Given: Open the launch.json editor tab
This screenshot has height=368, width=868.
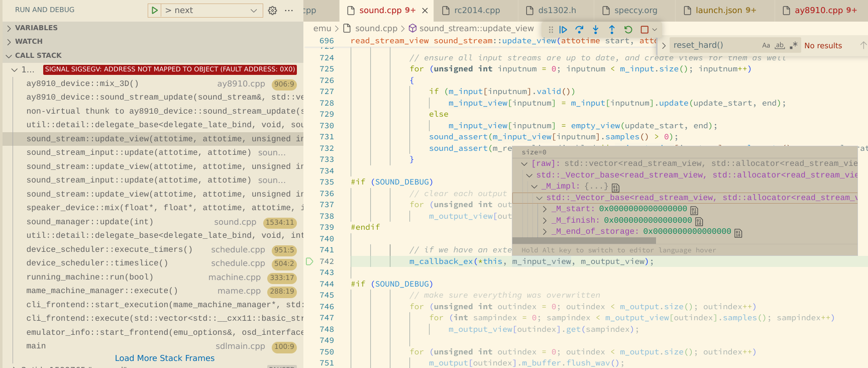Looking at the screenshot, I should [x=725, y=10].
